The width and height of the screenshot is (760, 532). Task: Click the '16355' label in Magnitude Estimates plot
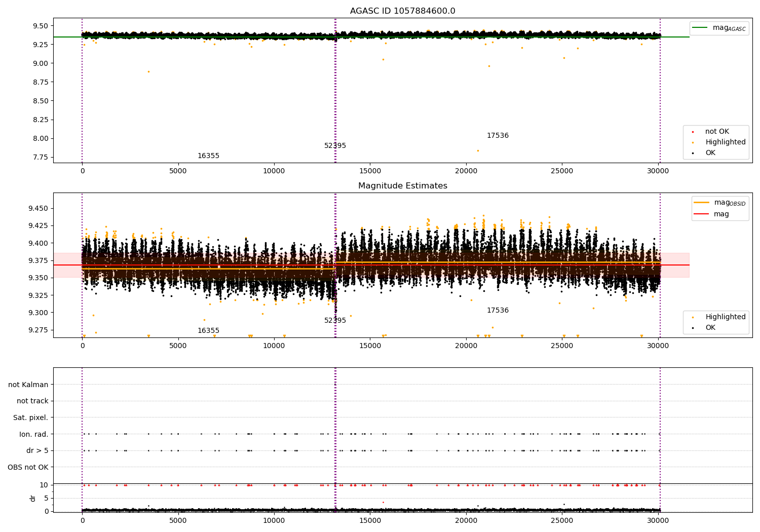208,331
